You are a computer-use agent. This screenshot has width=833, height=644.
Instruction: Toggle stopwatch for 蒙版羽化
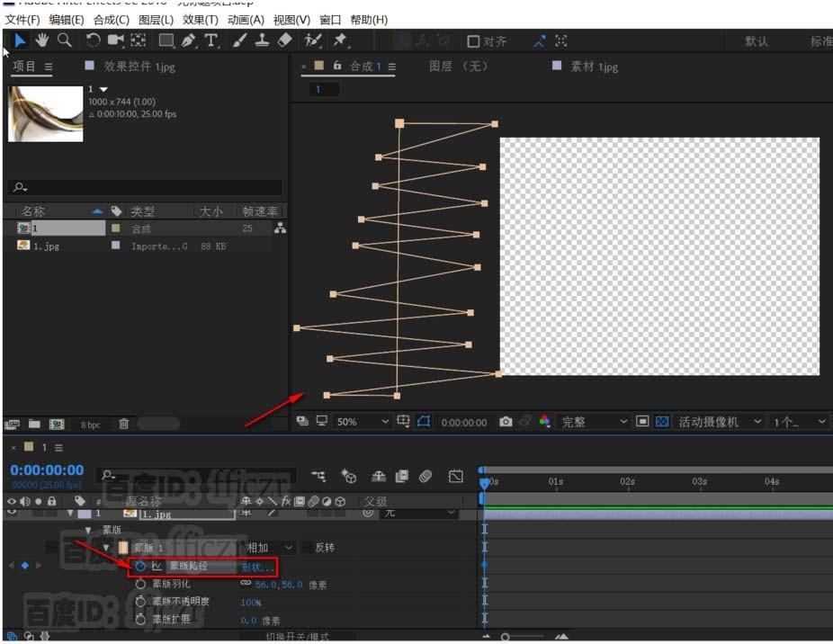pyautogui.click(x=140, y=584)
